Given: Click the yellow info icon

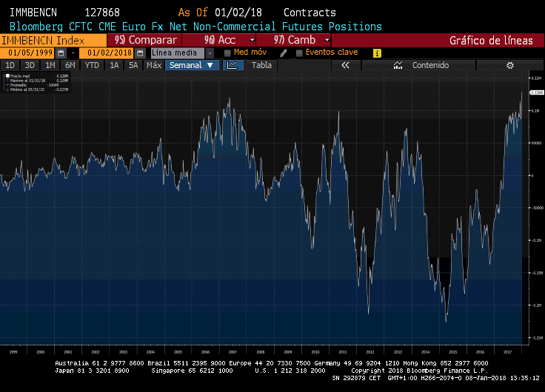Looking at the screenshot, I should click(x=377, y=53).
